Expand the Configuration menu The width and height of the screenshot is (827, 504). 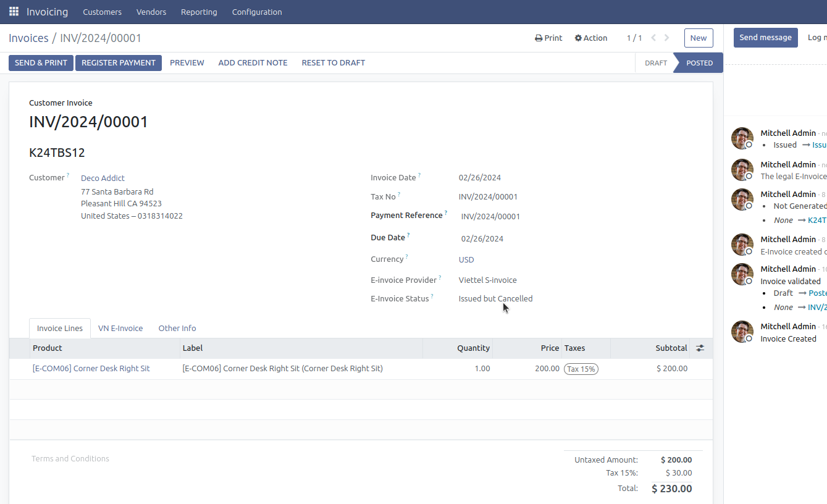coord(257,12)
